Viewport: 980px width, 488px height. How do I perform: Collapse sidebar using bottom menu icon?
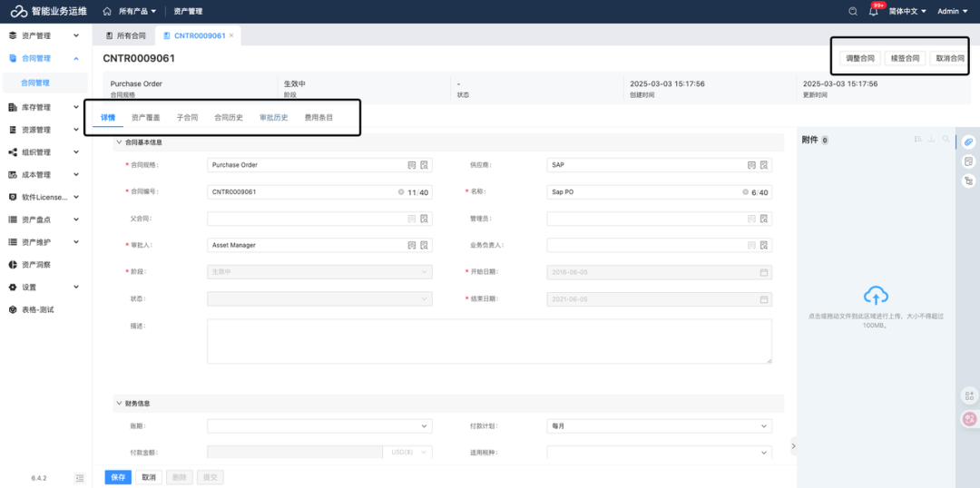coord(79,477)
